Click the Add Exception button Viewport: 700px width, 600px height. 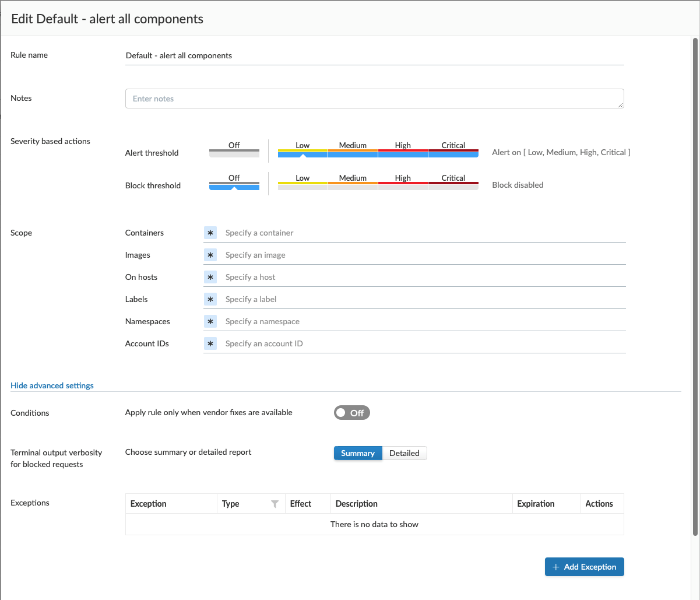[x=584, y=567]
